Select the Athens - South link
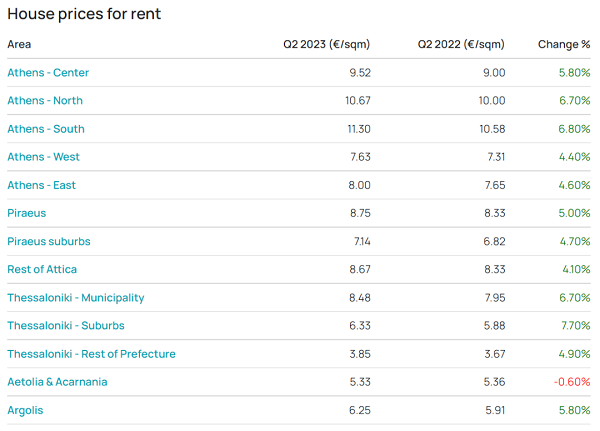Screen dimensions: 600x431 coord(46,129)
